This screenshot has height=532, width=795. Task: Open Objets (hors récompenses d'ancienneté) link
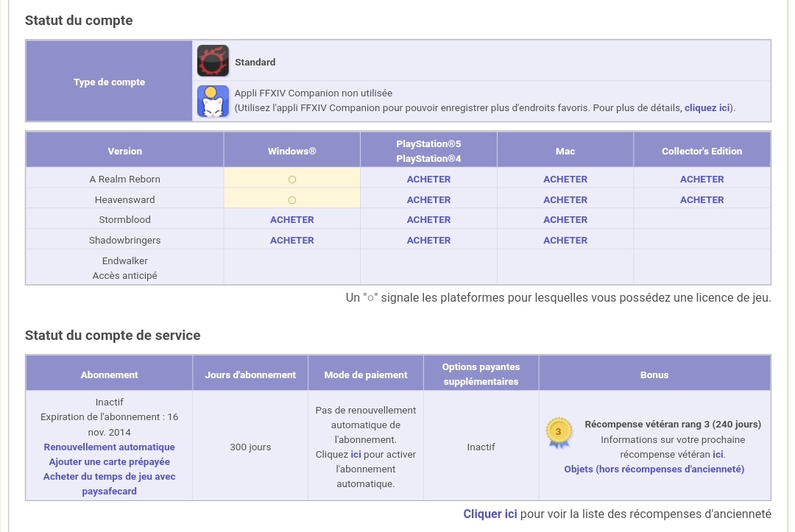point(654,469)
